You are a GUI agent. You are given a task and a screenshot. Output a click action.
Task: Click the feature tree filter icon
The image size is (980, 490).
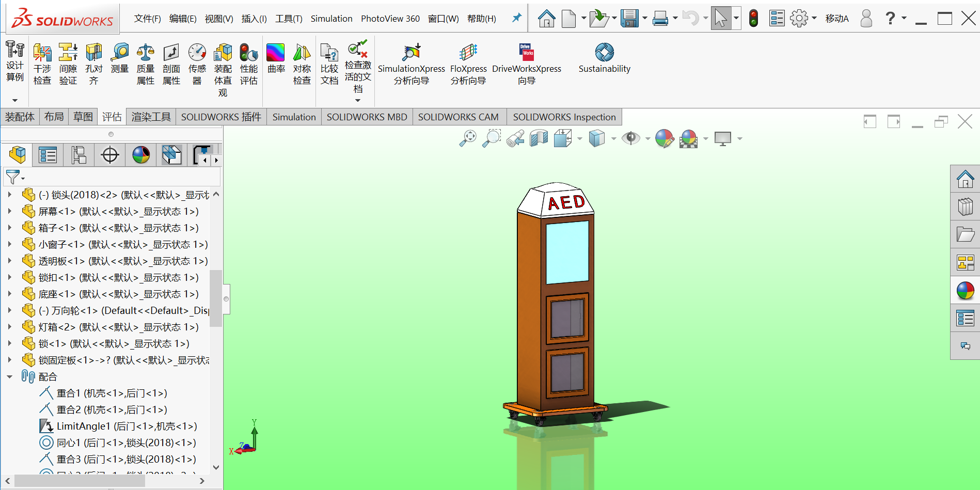(13, 177)
